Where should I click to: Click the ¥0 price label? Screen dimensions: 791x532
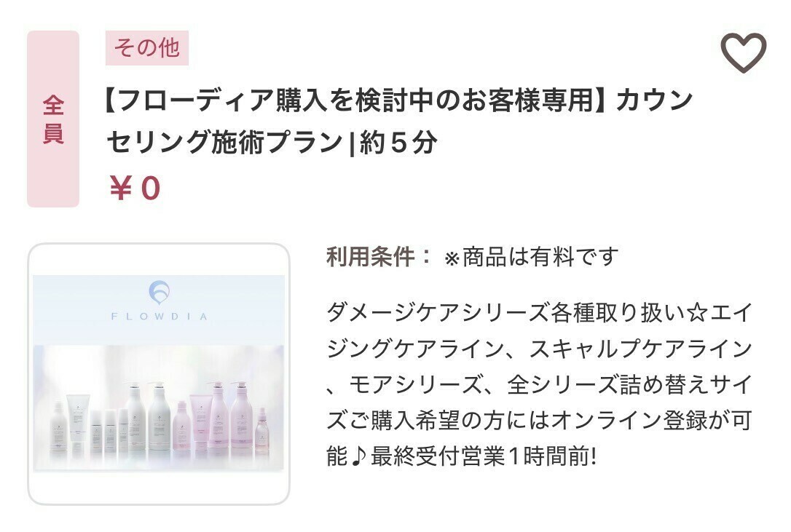tap(135, 188)
